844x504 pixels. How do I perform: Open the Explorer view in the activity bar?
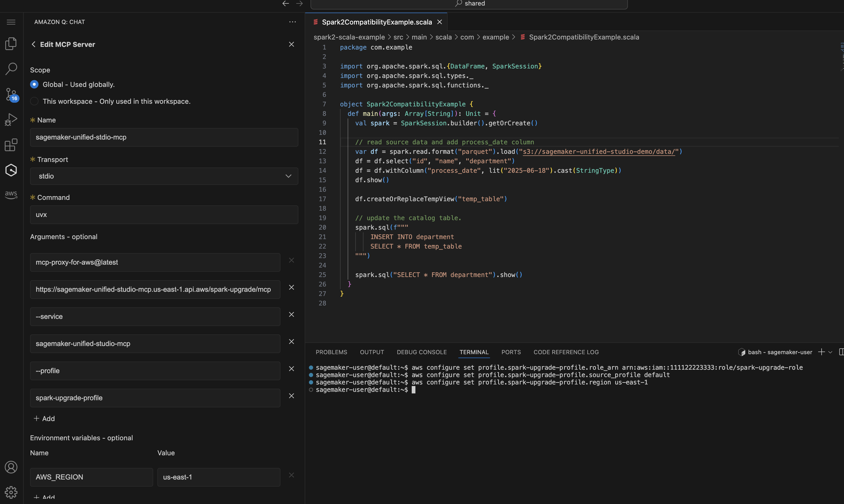click(11, 43)
